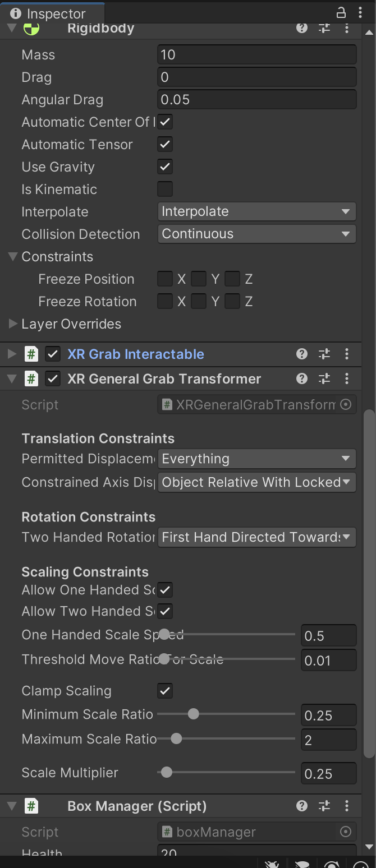Check Freeze Position X checkbox
The image size is (376, 868).
coord(165,279)
